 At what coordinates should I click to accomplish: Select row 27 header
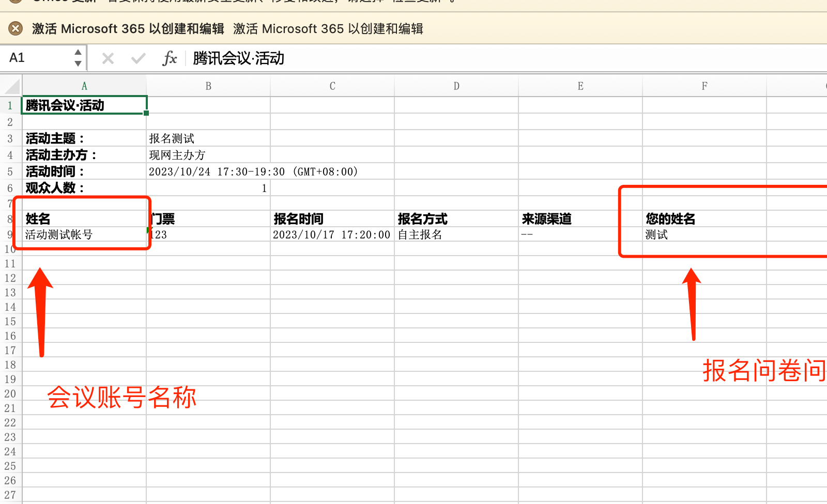10,495
